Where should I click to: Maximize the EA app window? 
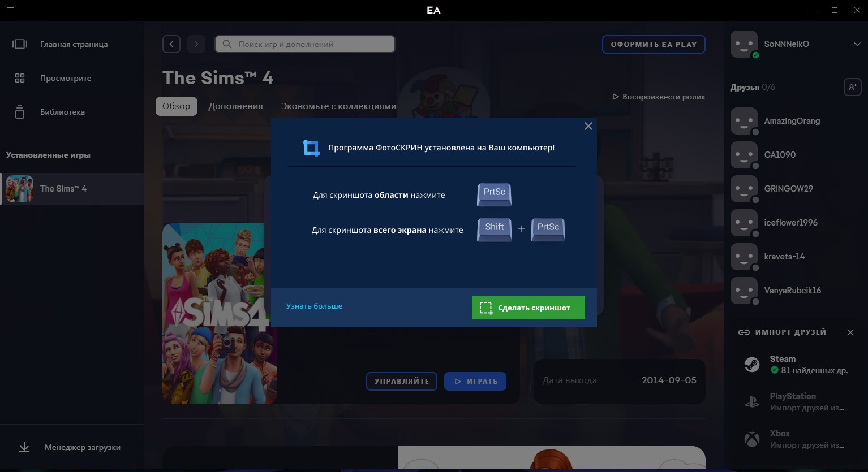835,10
